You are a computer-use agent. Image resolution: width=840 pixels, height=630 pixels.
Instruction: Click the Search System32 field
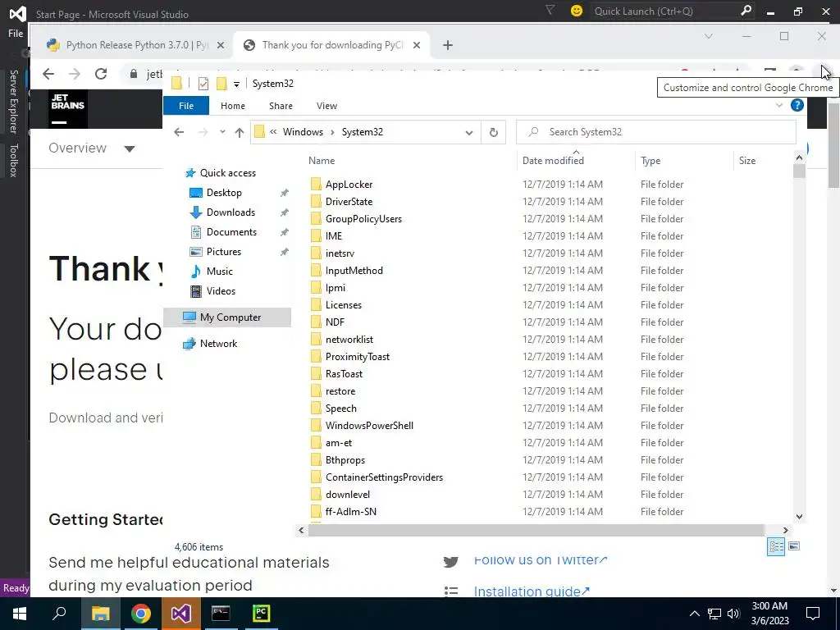click(x=655, y=132)
